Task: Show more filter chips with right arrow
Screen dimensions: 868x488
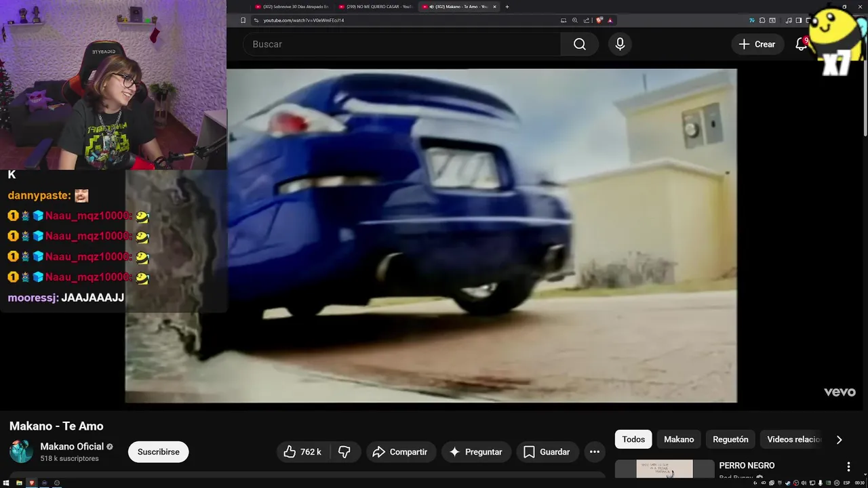Action: [839, 439]
